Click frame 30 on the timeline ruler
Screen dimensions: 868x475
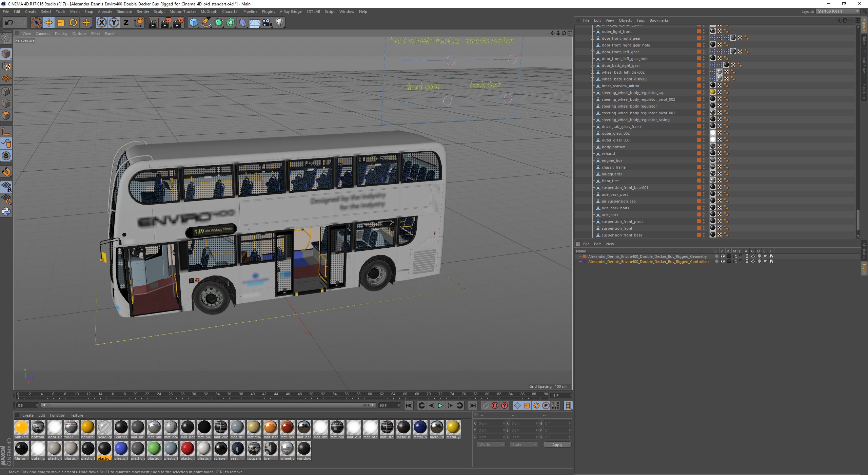tap(194, 394)
